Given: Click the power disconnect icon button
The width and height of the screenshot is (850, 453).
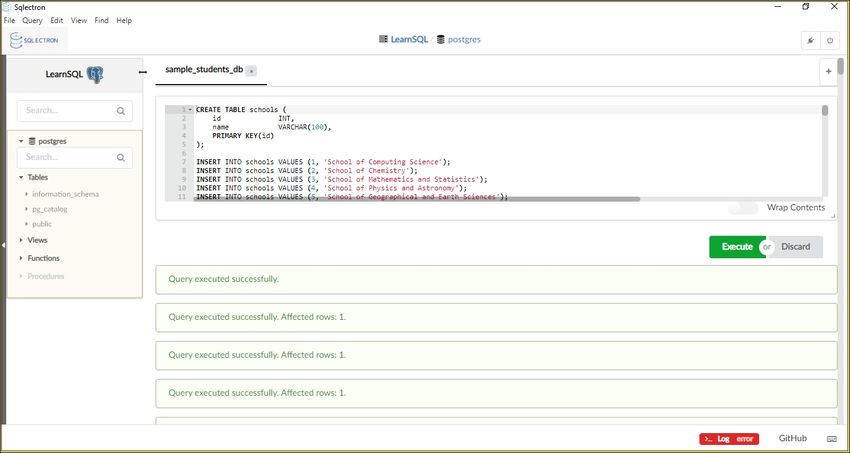Looking at the screenshot, I should coord(829,41).
